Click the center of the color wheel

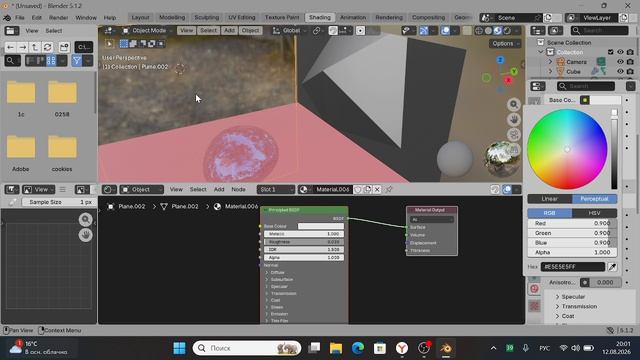coord(567,149)
